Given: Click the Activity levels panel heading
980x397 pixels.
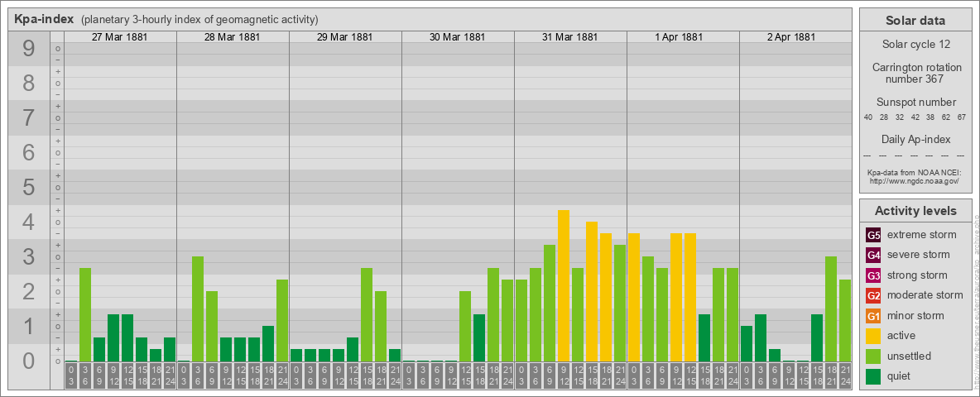Looking at the screenshot, I should pos(915,211).
